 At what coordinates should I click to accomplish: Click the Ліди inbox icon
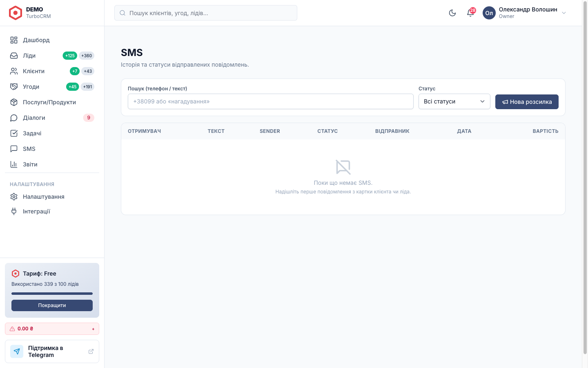coord(14,56)
